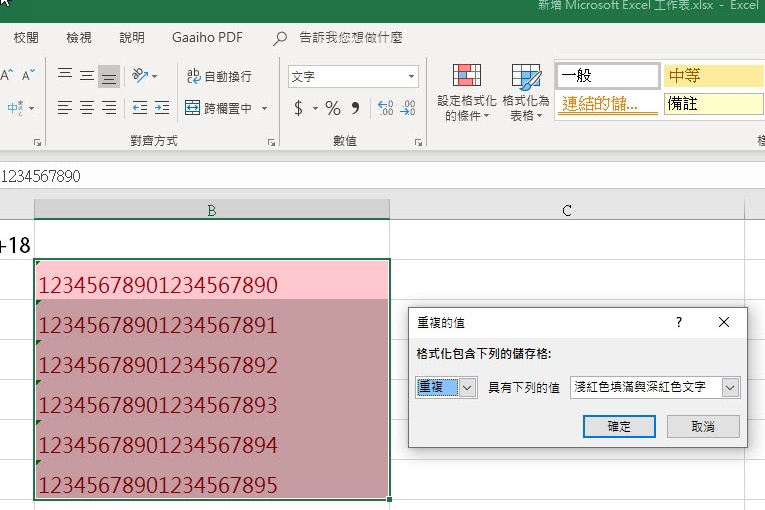Click the formula bar showing 1234567890

(x=382, y=176)
